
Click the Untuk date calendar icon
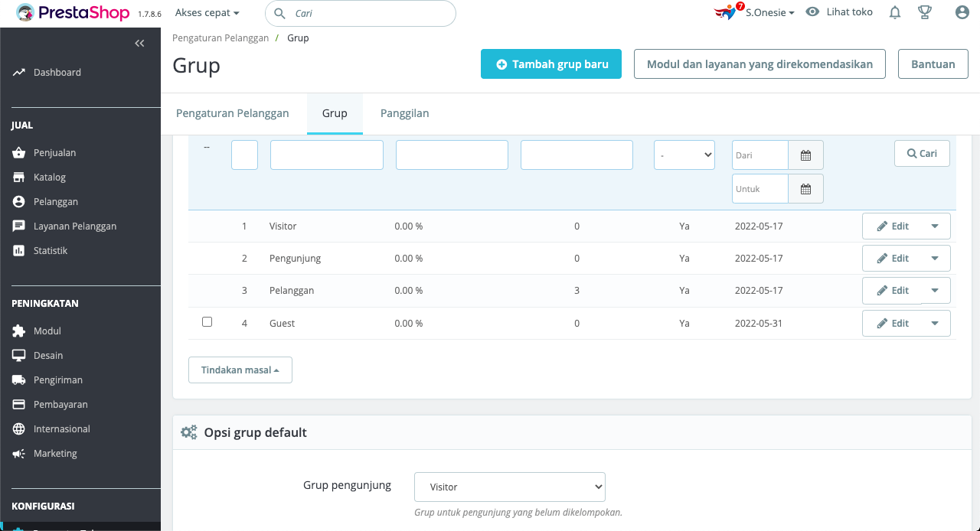point(805,189)
